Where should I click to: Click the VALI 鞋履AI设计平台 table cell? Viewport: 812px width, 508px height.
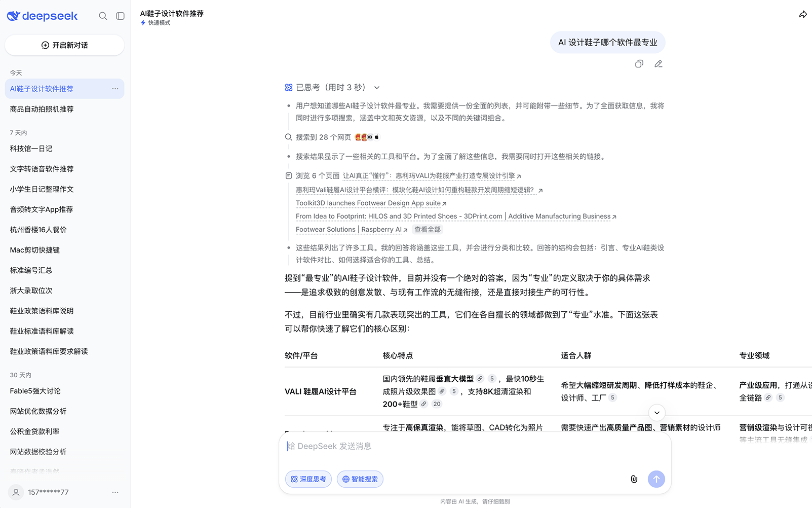(x=321, y=391)
